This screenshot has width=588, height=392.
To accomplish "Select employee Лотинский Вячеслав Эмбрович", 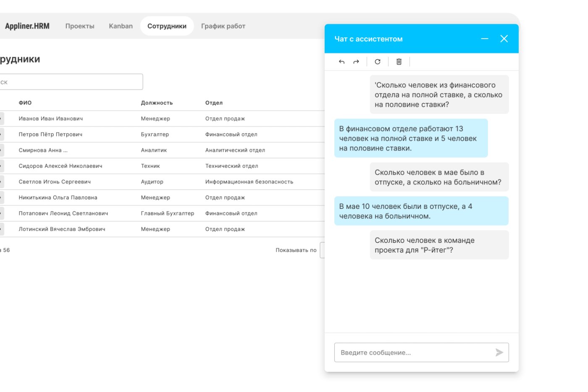I will 62,229.
